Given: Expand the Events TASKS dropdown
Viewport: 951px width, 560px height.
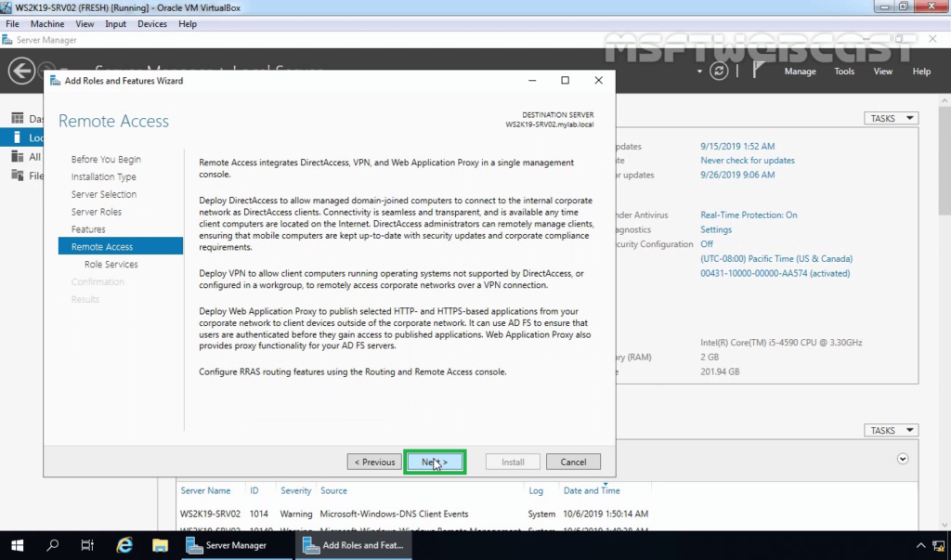Looking at the screenshot, I should 891,431.
